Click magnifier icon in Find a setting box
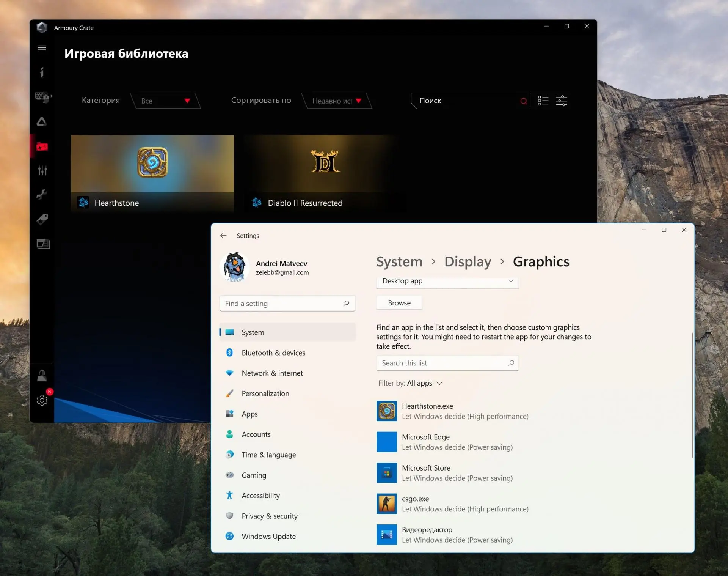The width and height of the screenshot is (728, 576). tap(346, 303)
